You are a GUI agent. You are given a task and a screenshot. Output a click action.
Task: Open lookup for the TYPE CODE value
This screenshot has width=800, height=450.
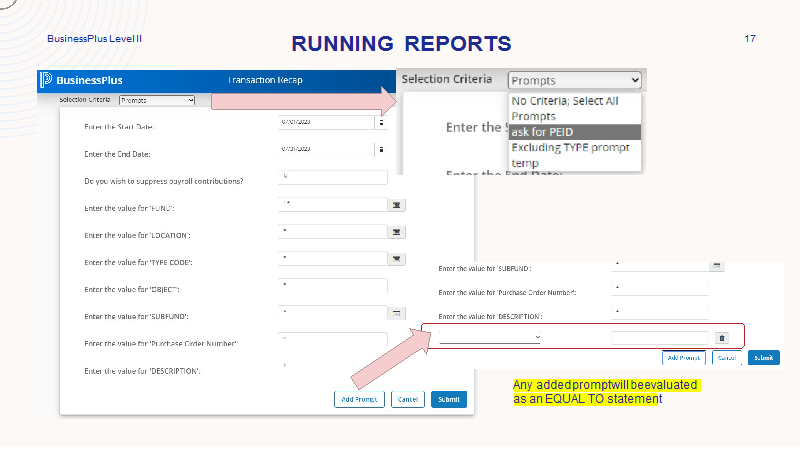(x=396, y=259)
